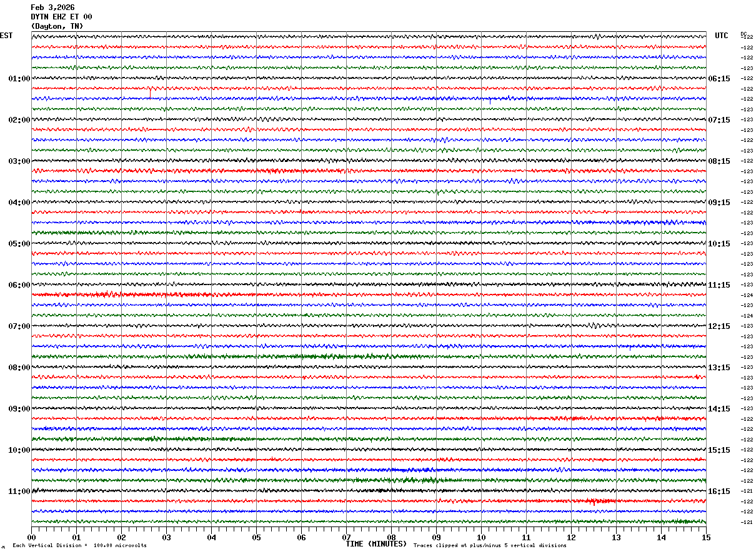The image size is (756, 554).
Task: Select the 07:00 EST time label
Action: coord(19,326)
